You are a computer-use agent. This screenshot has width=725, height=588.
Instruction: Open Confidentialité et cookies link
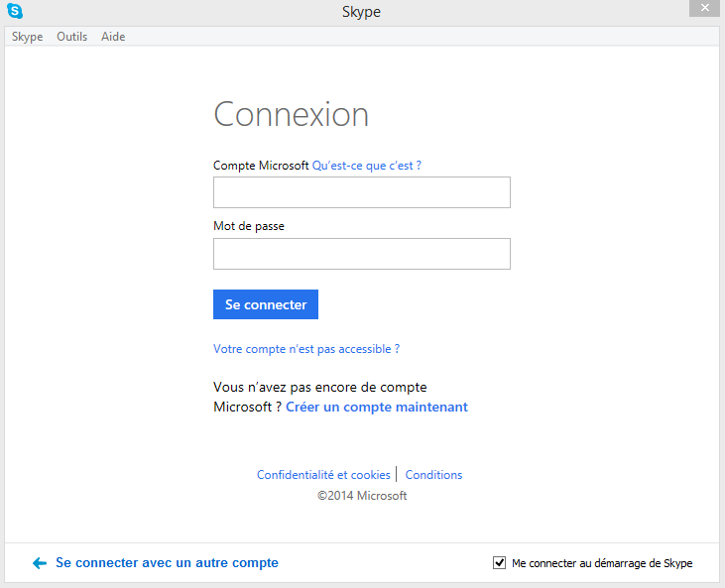click(323, 475)
